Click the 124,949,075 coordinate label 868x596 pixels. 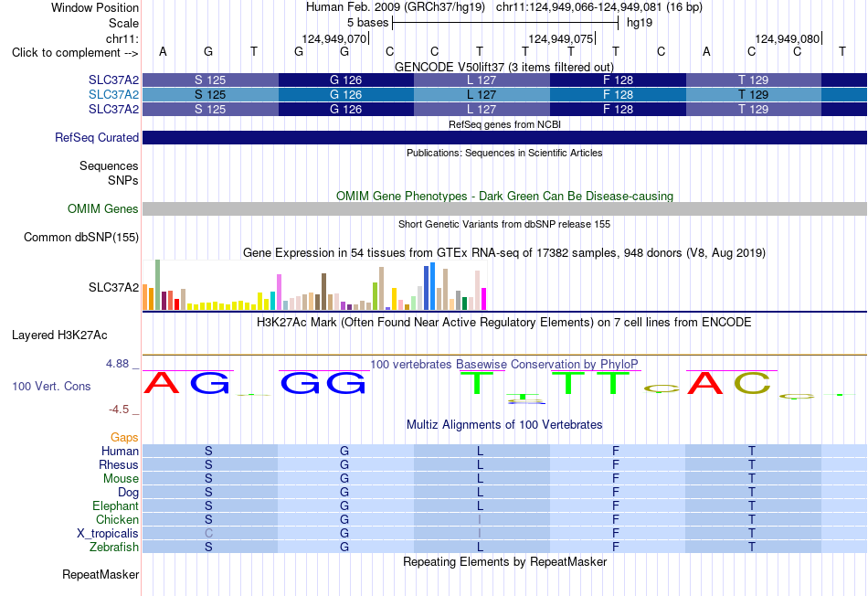click(x=561, y=38)
